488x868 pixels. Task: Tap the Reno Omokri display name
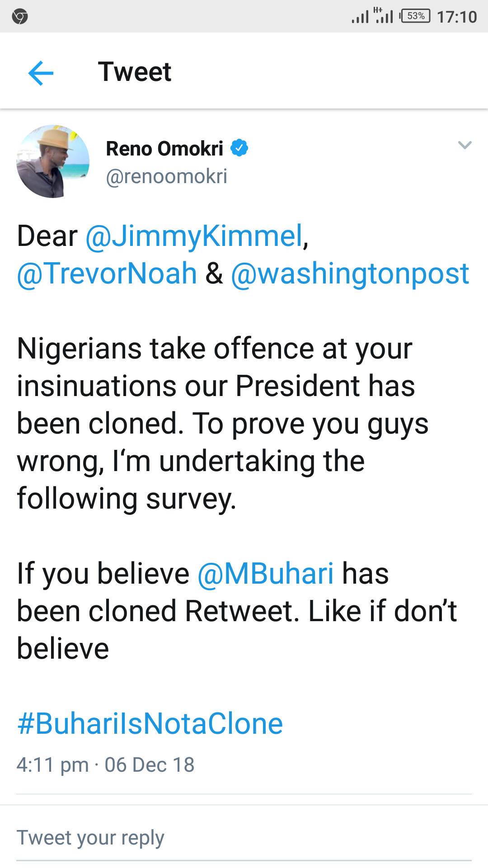pyautogui.click(x=164, y=149)
